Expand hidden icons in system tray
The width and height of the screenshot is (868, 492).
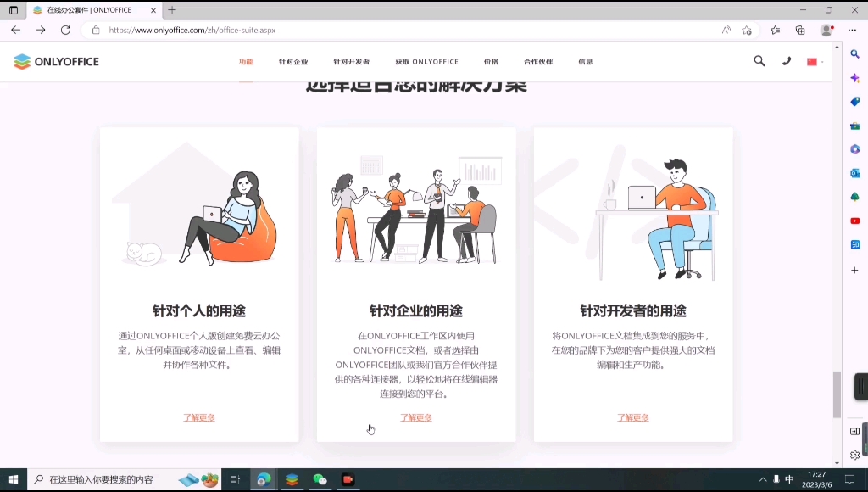coord(762,478)
